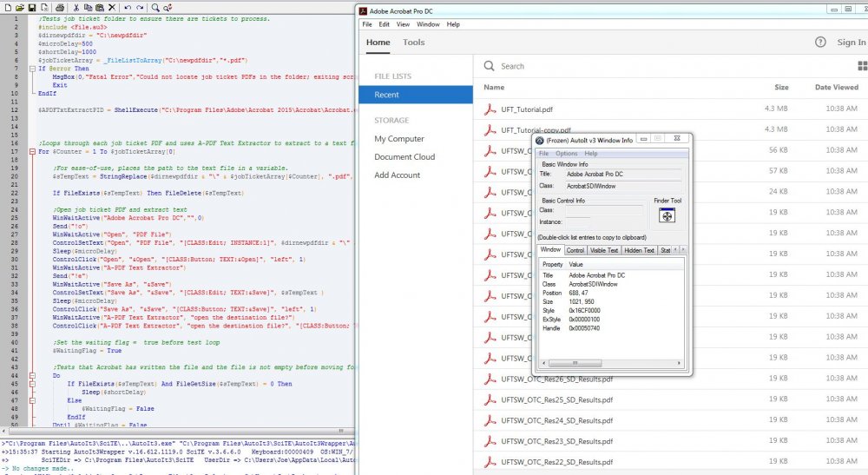Collapse the 'Do' block fold at line 44
Screen dimensions: 868x475
click(x=32, y=375)
